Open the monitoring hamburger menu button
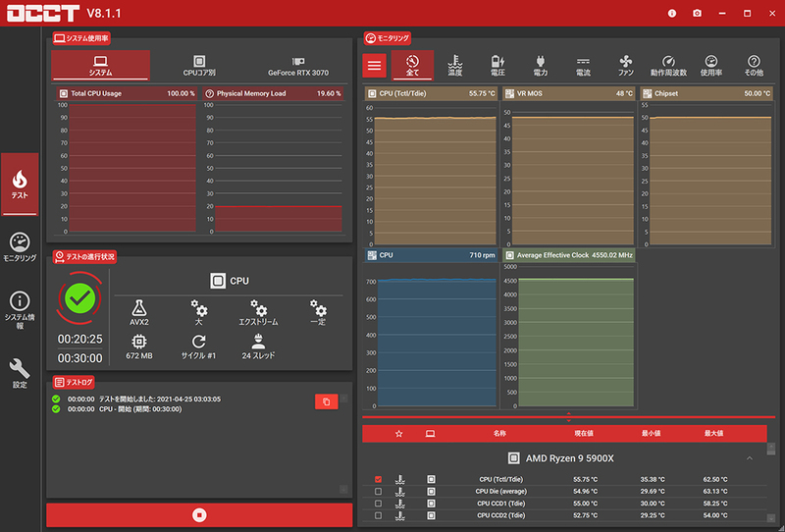This screenshot has height=532, width=785. [375, 65]
